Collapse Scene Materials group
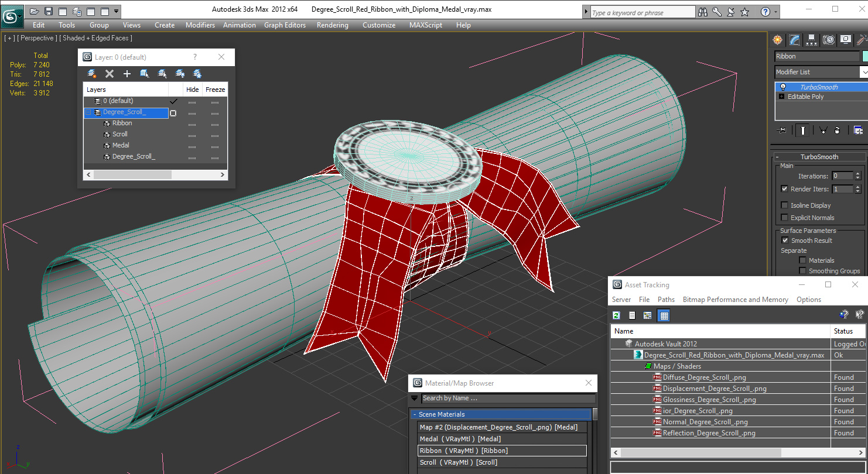This screenshot has width=868, height=474. [414, 414]
